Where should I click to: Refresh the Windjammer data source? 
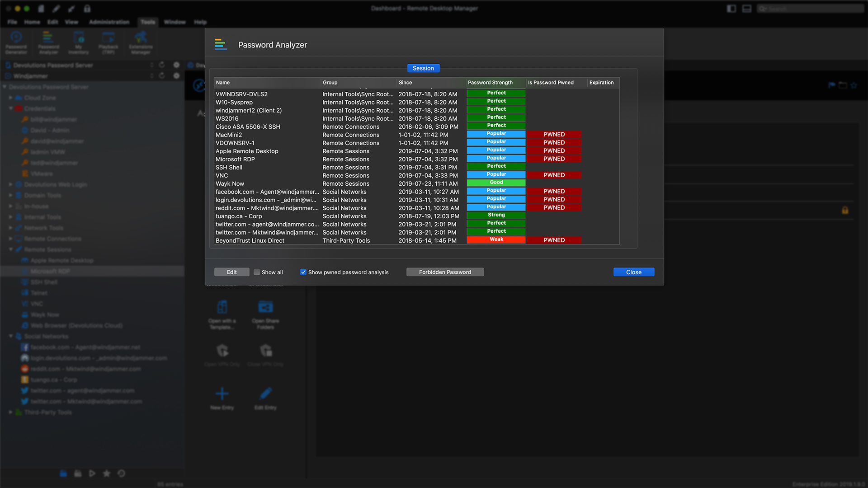[x=162, y=76]
